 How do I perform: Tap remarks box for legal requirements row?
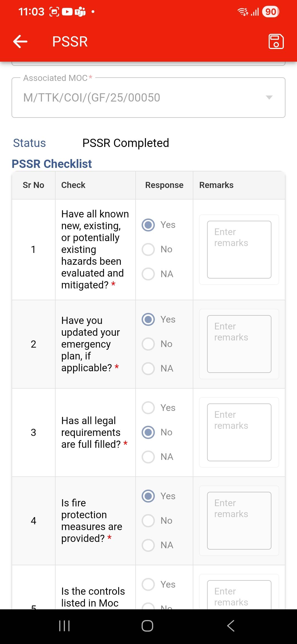coord(239,432)
